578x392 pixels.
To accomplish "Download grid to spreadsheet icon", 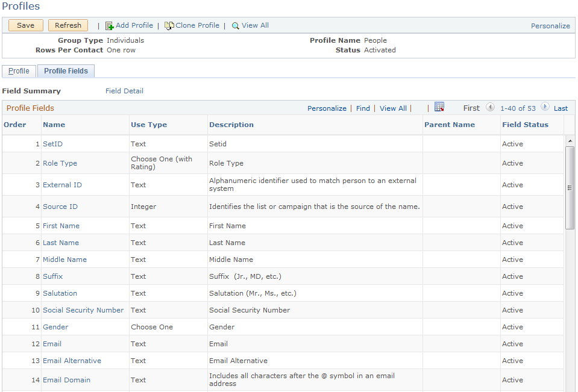I will coord(439,107).
